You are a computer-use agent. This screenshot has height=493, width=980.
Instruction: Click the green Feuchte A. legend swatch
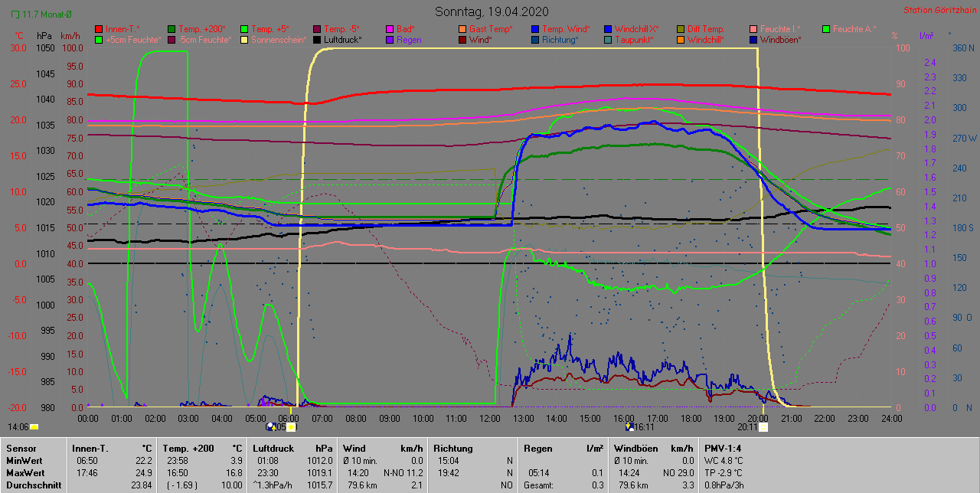click(x=826, y=29)
